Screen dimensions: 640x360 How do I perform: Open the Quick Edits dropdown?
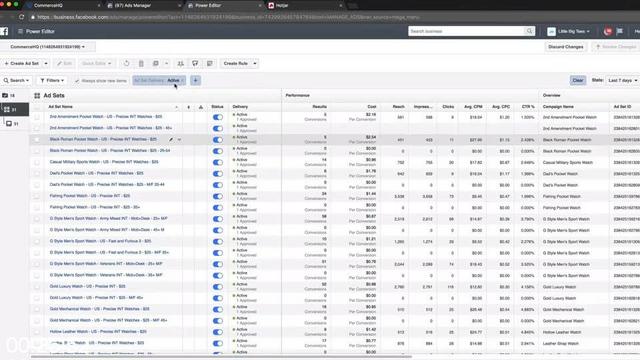coord(96,64)
